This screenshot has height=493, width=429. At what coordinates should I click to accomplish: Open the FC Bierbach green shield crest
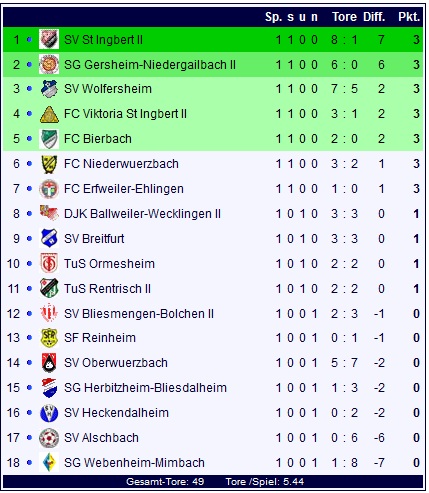pos(49,139)
